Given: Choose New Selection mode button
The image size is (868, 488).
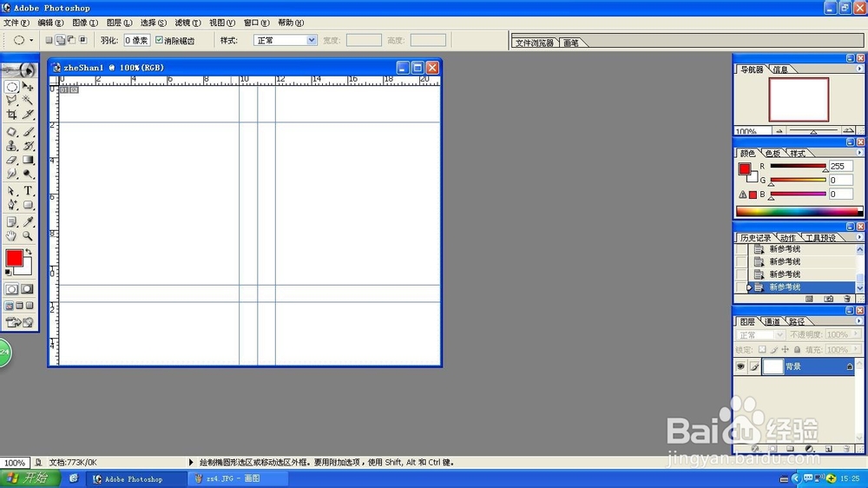Looking at the screenshot, I should tap(49, 40).
